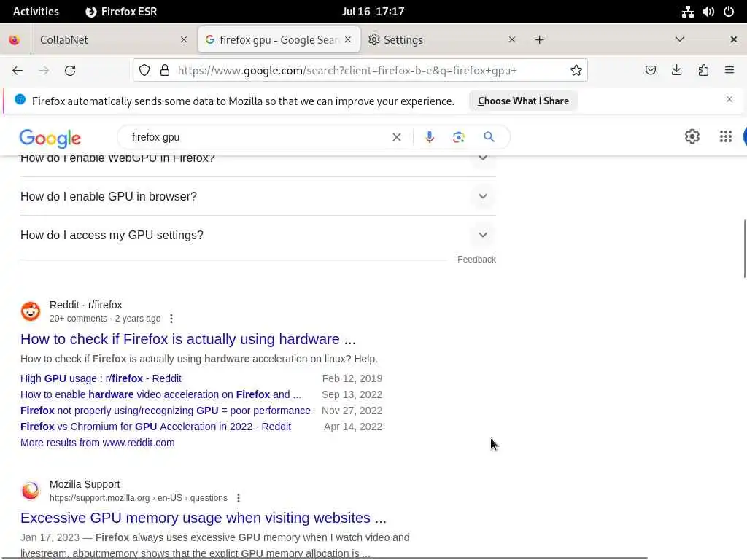The image size is (747, 560).
Task: Start Google voice search microphone
Action: [x=429, y=137]
